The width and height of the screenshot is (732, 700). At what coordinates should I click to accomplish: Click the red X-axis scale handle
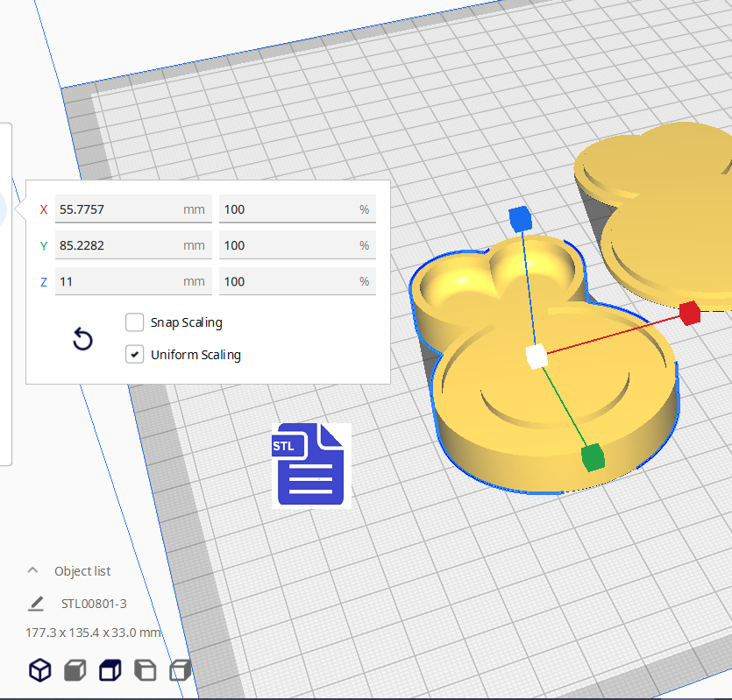tap(689, 312)
